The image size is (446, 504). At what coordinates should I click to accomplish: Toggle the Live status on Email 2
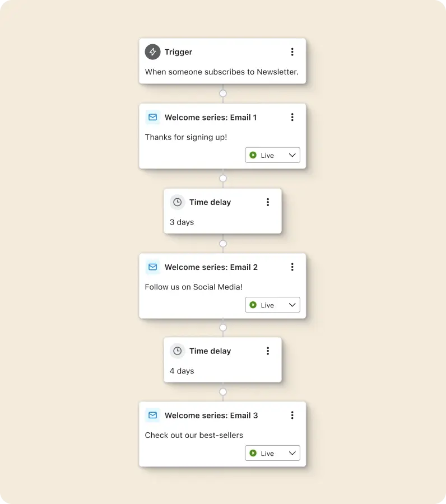pyautogui.click(x=272, y=305)
